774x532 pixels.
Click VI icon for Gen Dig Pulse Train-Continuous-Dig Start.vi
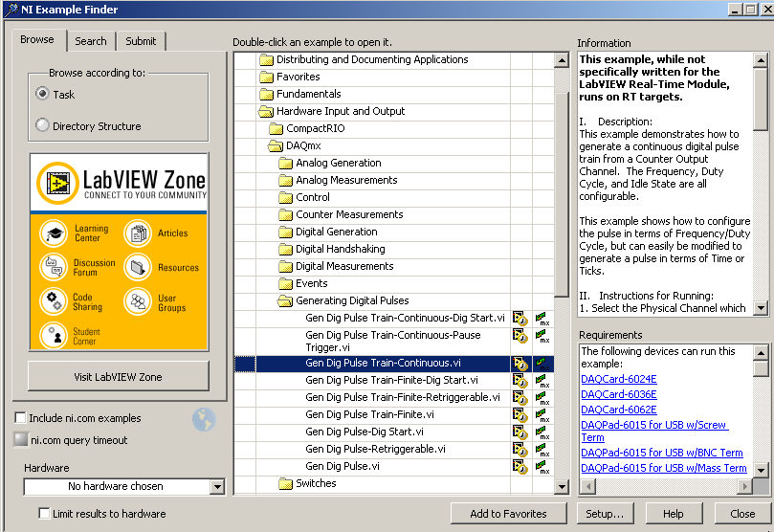pos(520,319)
